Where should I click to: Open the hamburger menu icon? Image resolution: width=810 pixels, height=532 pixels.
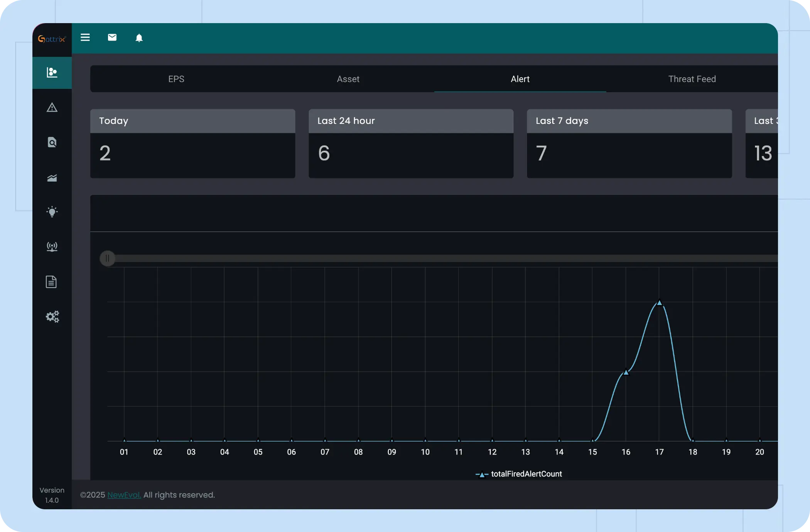(x=85, y=37)
